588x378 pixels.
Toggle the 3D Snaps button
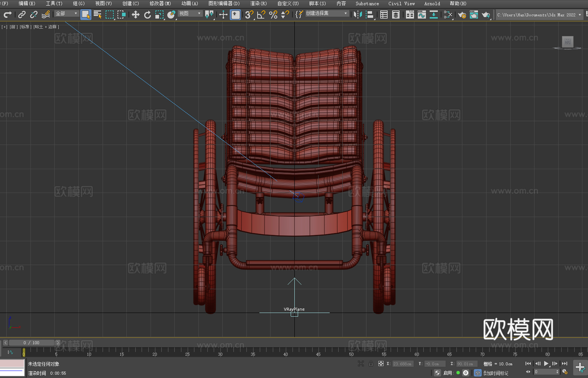tap(249, 15)
